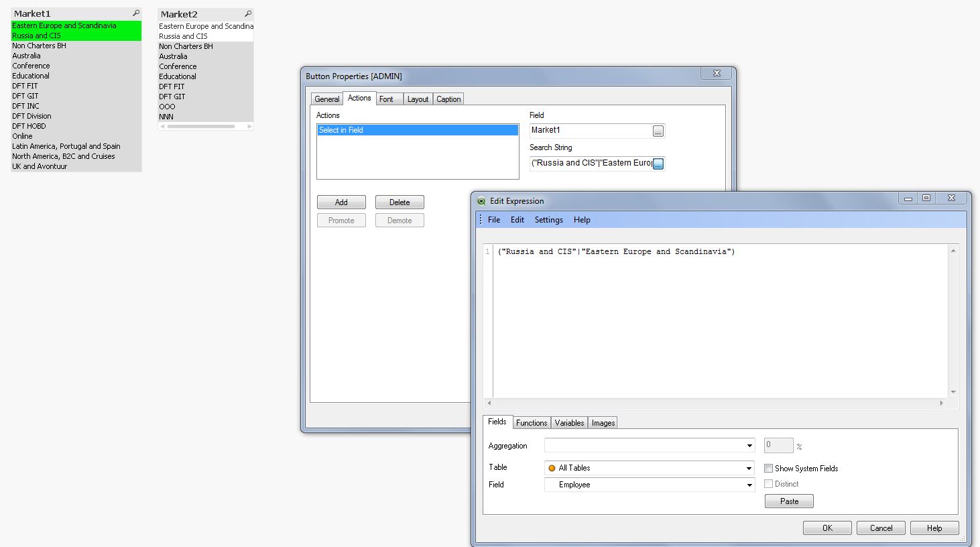Viewport: 980px width, 547px height.
Task: Select OOO in Market2 list
Action: 206,107
